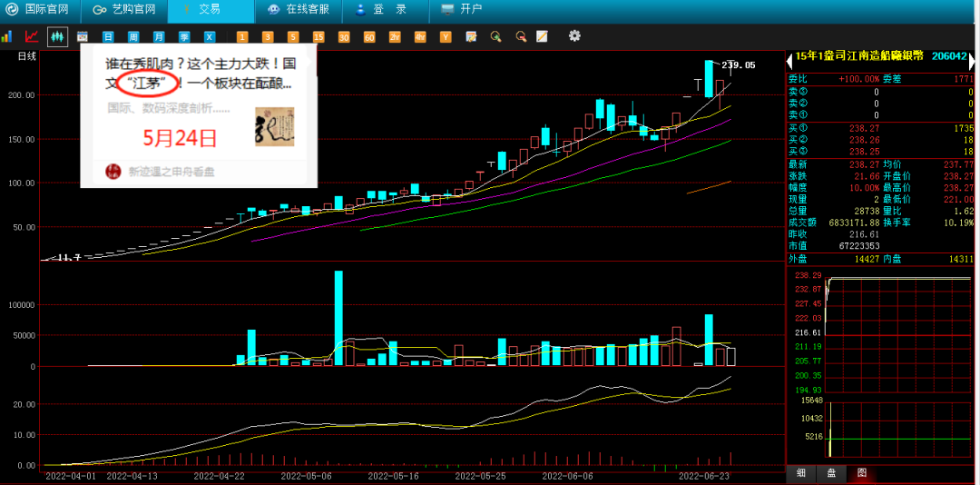Click the 换手率 value 10.19%
The image size is (980, 485).
pyautogui.click(x=960, y=223)
